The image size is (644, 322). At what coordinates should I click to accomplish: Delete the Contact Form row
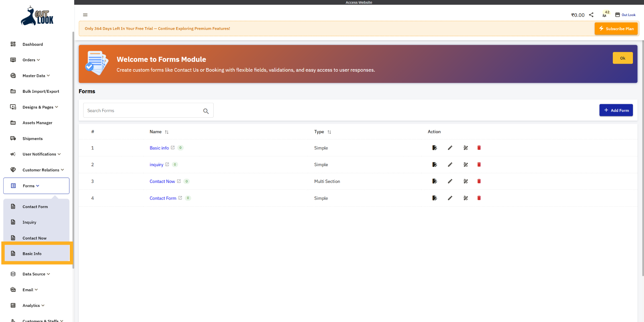click(x=479, y=198)
